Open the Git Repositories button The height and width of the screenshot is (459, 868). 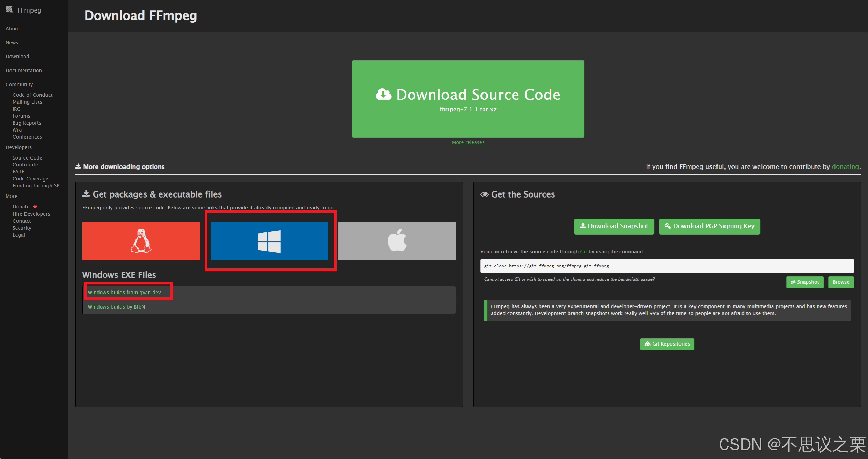point(667,344)
